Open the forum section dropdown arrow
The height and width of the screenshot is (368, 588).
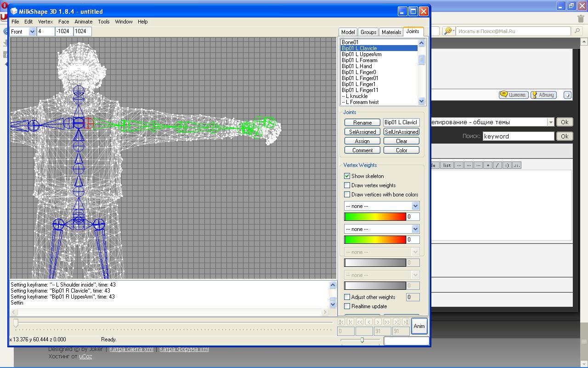pyautogui.click(x=550, y=122)
